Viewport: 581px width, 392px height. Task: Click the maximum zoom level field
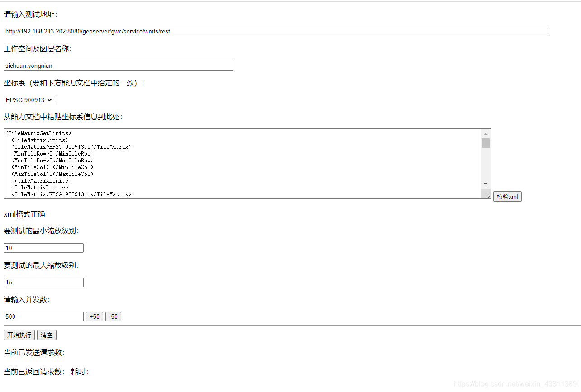point(43,282)
